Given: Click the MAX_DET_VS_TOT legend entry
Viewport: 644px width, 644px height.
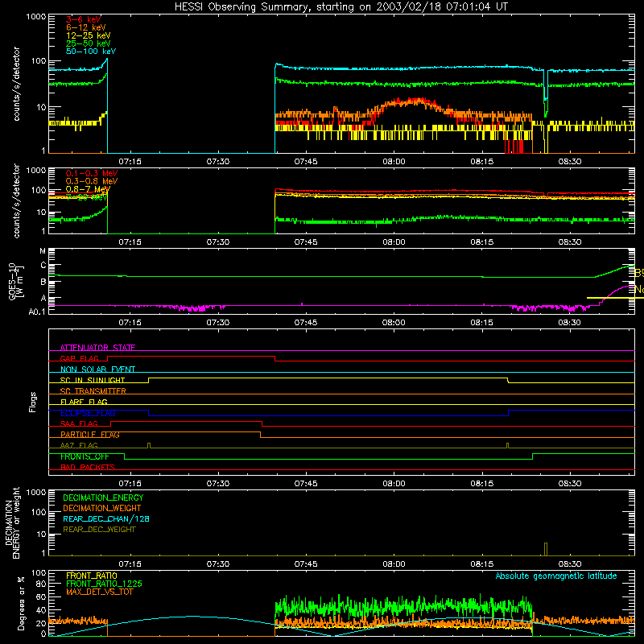Looking at the screenshot, I should [x=99, y=592].
